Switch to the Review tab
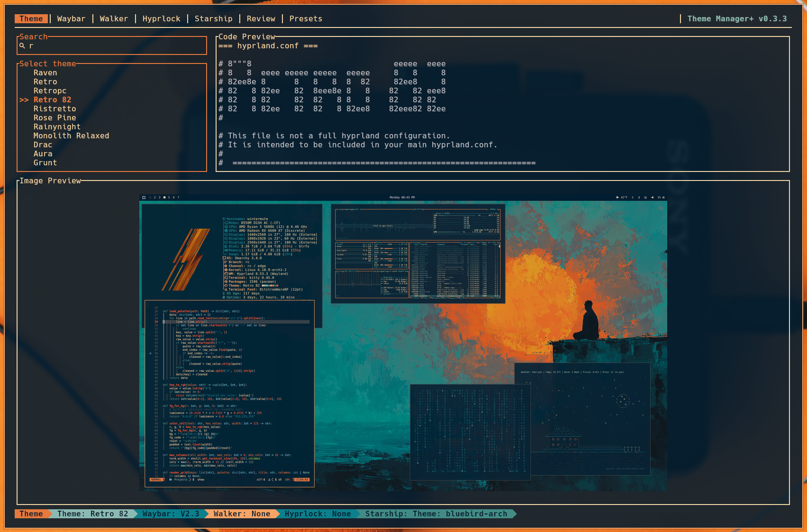807x532 pixels. tap(261, 18)
